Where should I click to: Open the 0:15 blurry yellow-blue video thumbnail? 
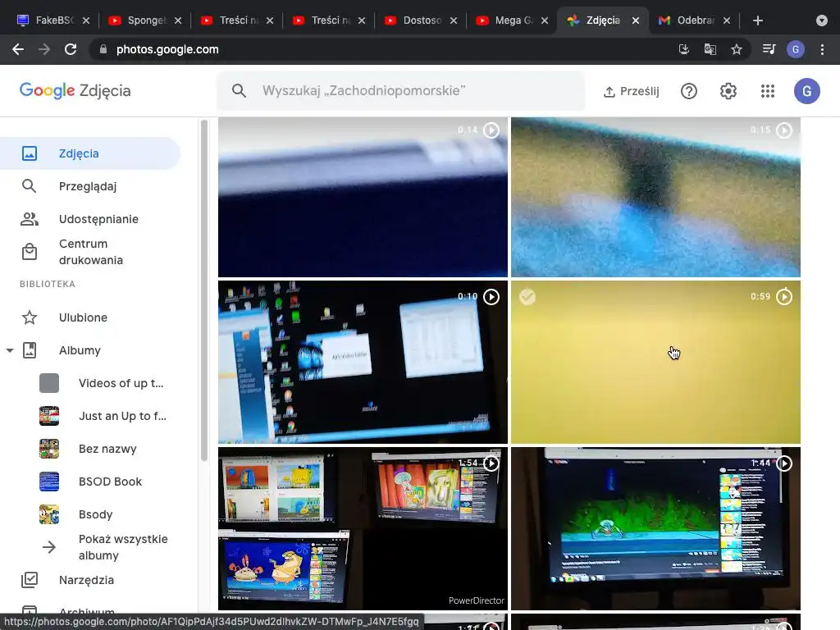pos(655,197)
